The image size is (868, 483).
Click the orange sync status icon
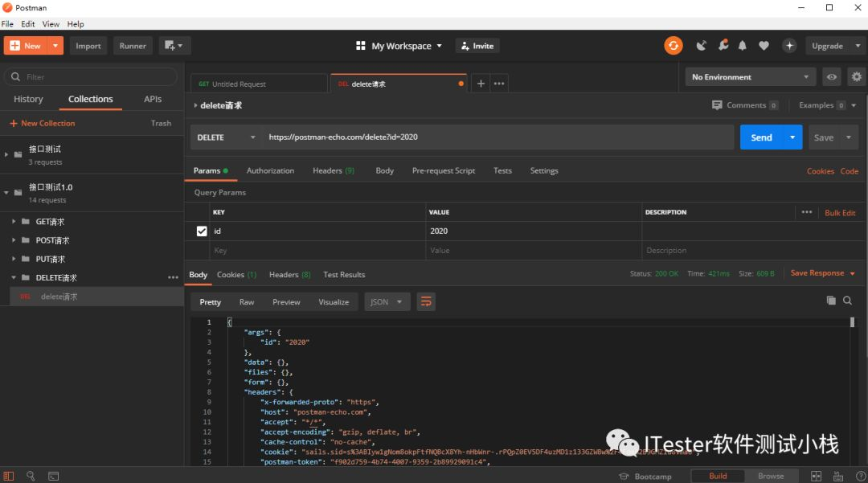[674, 46]
